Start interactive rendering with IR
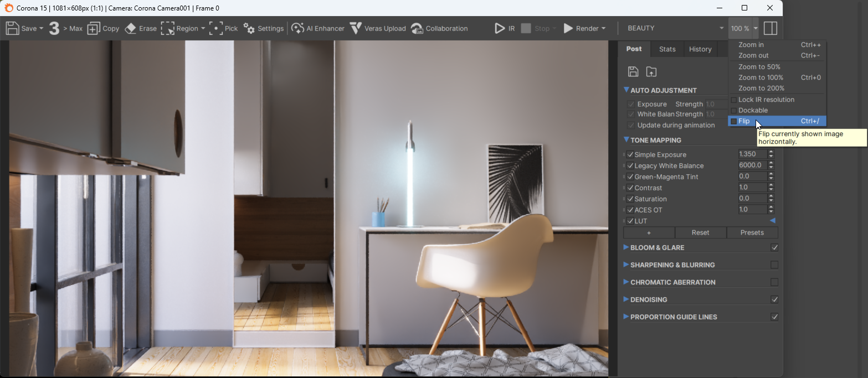The image size is (868, 378). (x=505, y=28)
